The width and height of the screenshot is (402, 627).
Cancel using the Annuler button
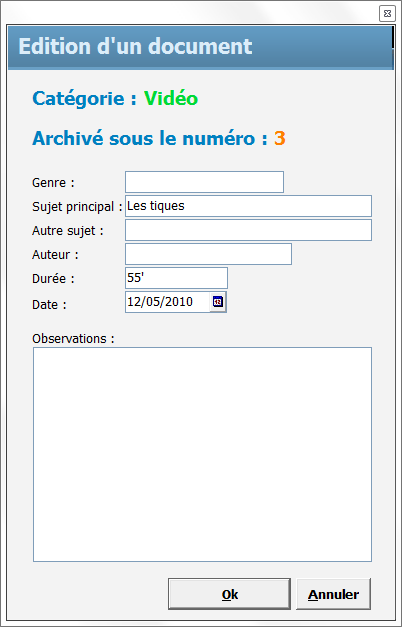[x=334, y=594]
